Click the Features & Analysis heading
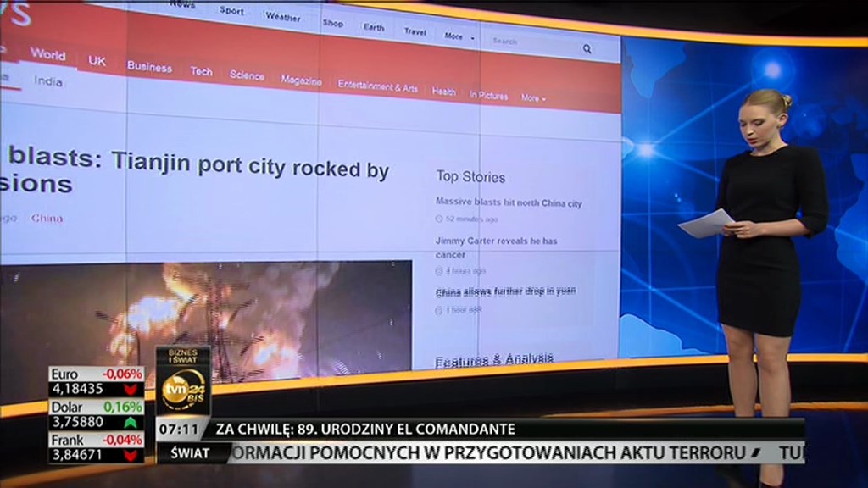The width and height of the screenshot is (868, 488). (x=494, y=359)
